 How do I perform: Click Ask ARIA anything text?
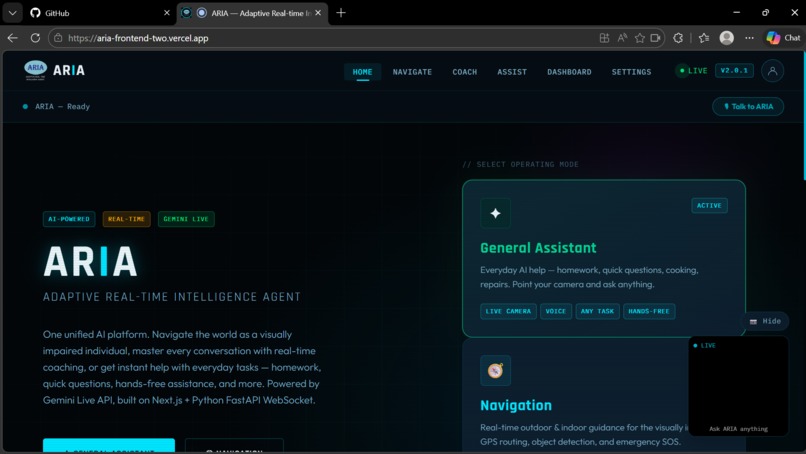(738, 429)
